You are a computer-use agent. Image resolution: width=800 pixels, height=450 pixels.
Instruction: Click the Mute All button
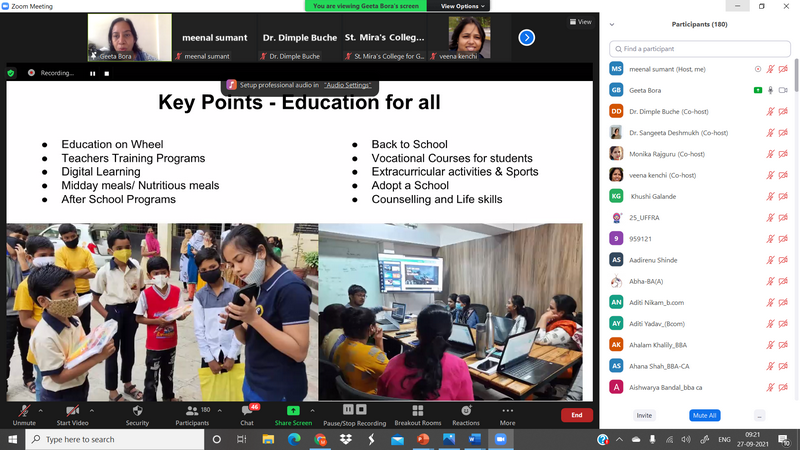pos(705,415)
